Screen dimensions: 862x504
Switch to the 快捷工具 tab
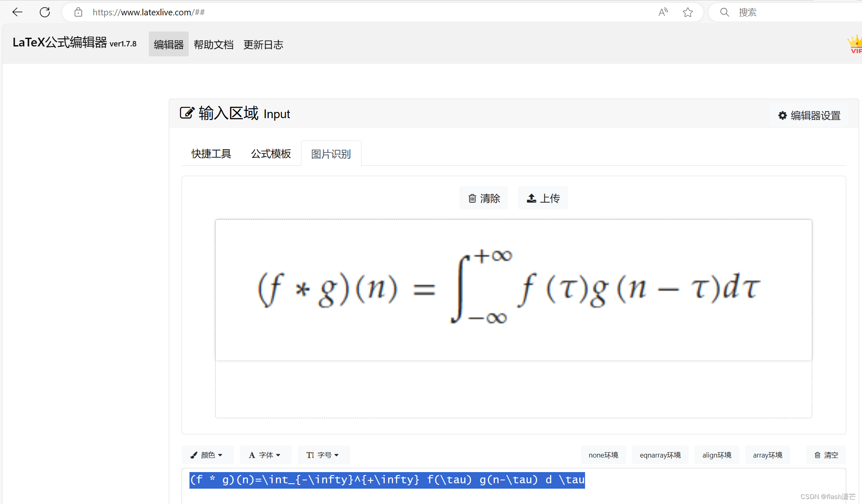tap(211, 154)
